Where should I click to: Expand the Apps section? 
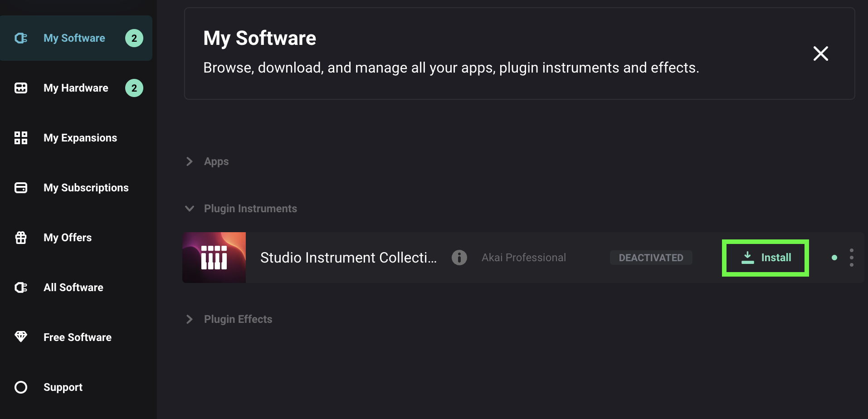[190, 161]
